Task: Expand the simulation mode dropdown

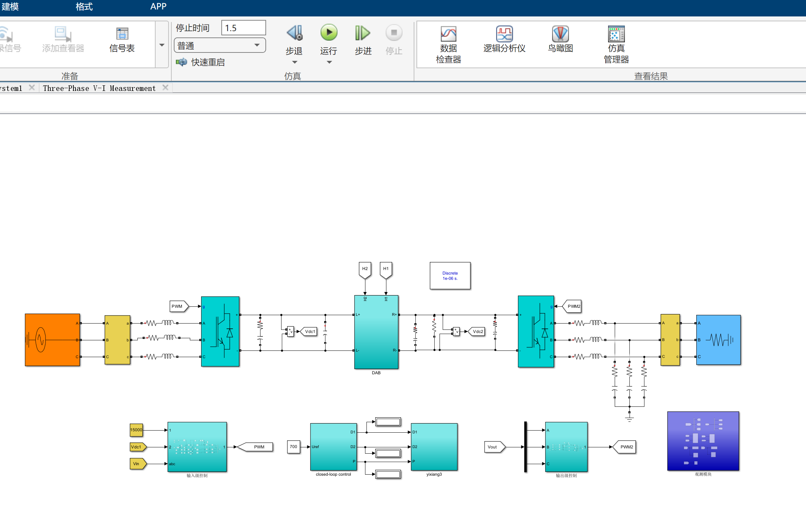Action: click(257, 45)
